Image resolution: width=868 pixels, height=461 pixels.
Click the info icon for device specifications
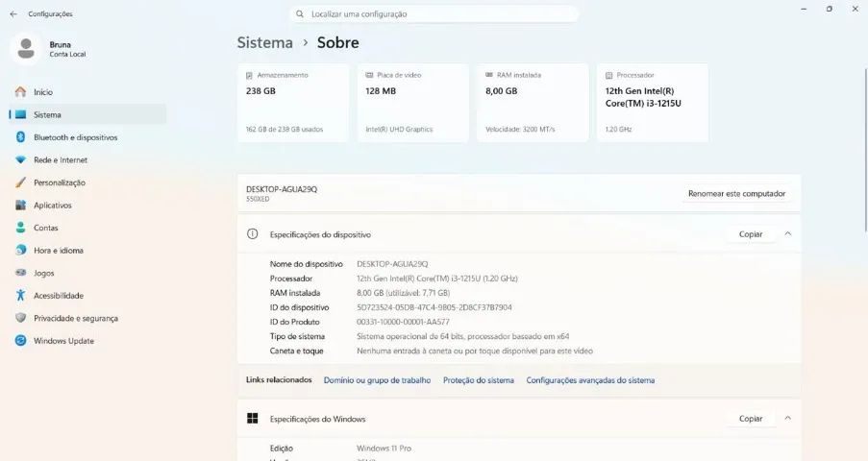pyautogui.click(x=253, y=234)
